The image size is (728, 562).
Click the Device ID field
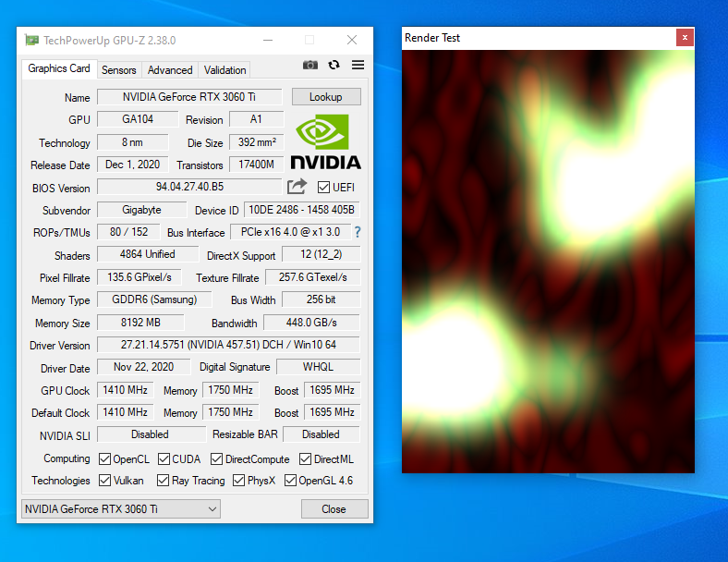pyautogui.click(x=302, y=210)
